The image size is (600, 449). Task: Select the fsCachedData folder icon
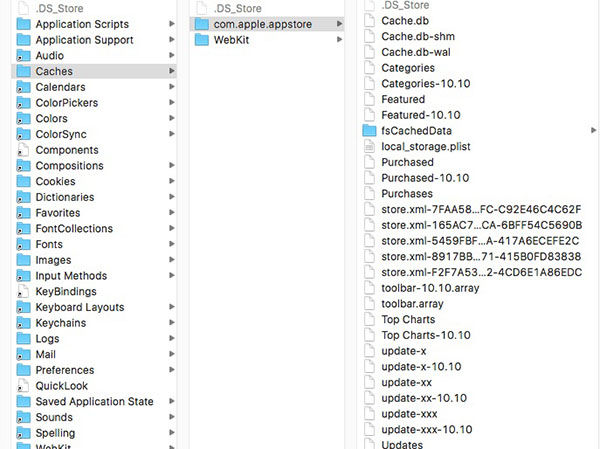click(369, 131)
